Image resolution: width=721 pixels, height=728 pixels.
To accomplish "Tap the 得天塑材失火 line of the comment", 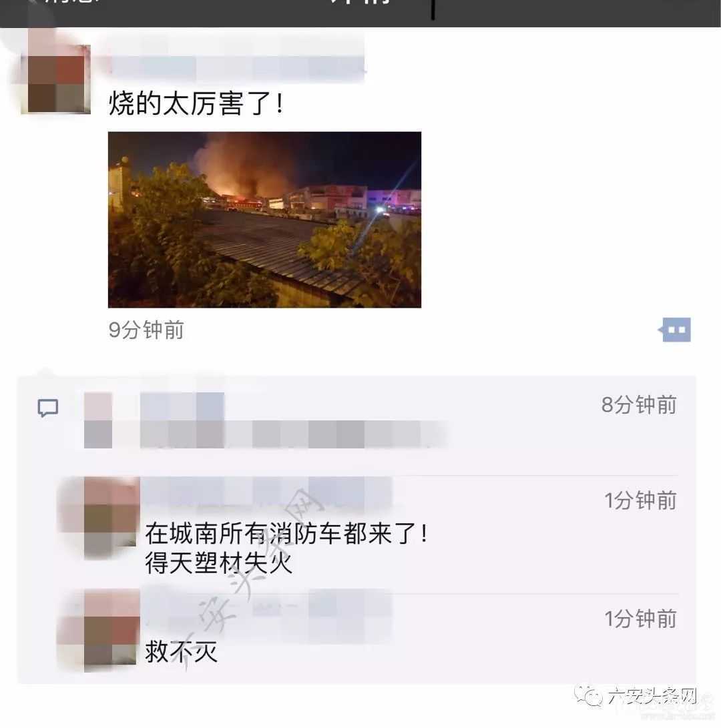I will click(218, 563).
